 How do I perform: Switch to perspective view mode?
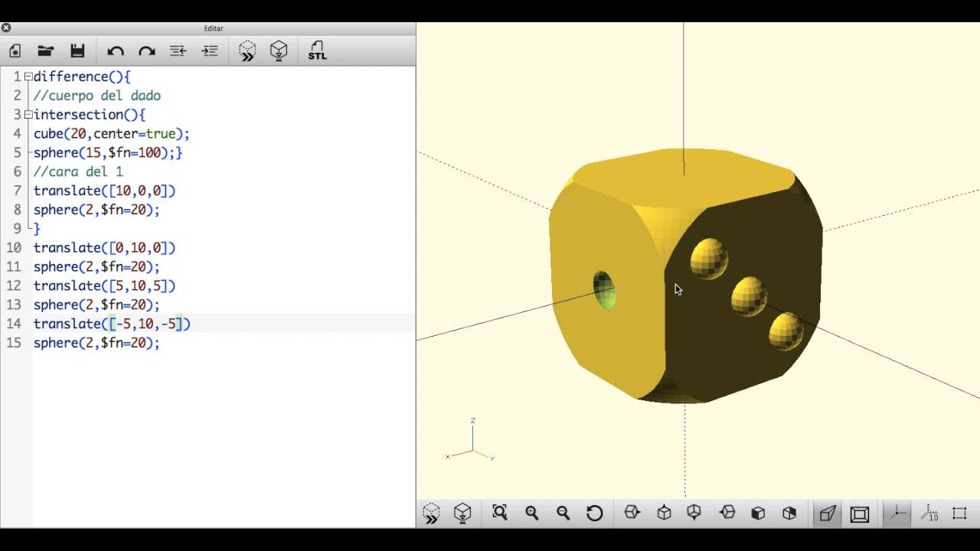(x=829, y=514)
